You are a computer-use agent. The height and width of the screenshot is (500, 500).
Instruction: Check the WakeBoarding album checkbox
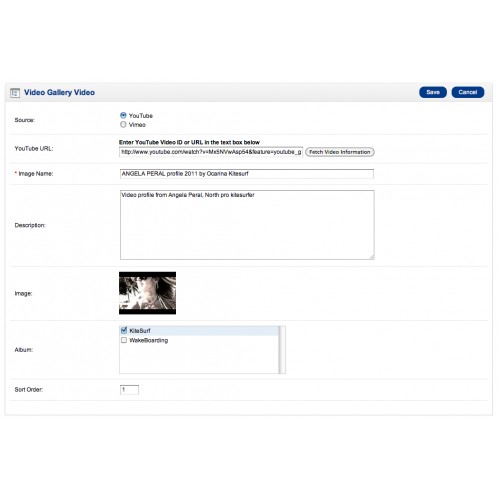[124, 340]
